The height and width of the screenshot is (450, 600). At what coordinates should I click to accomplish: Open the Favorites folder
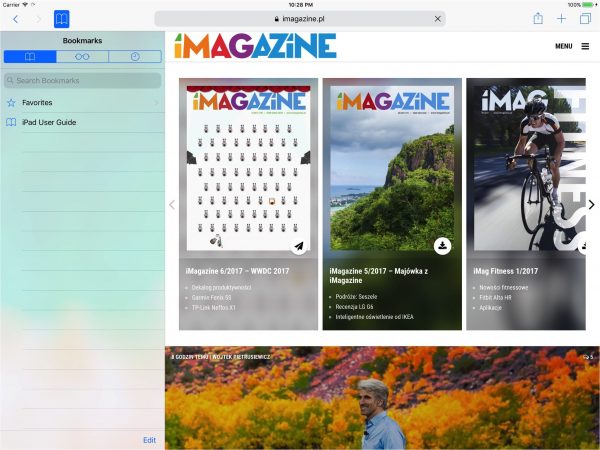click(83, 103)
